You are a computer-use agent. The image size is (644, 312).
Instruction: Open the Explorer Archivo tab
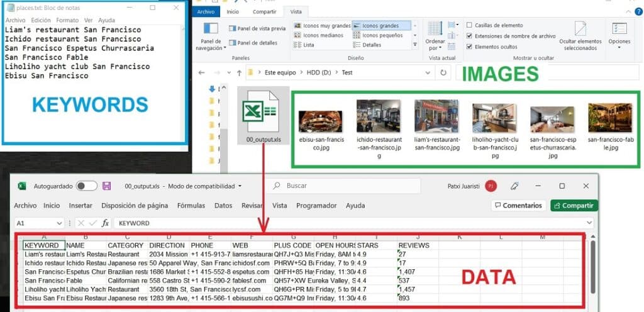(x=206, y=12)
